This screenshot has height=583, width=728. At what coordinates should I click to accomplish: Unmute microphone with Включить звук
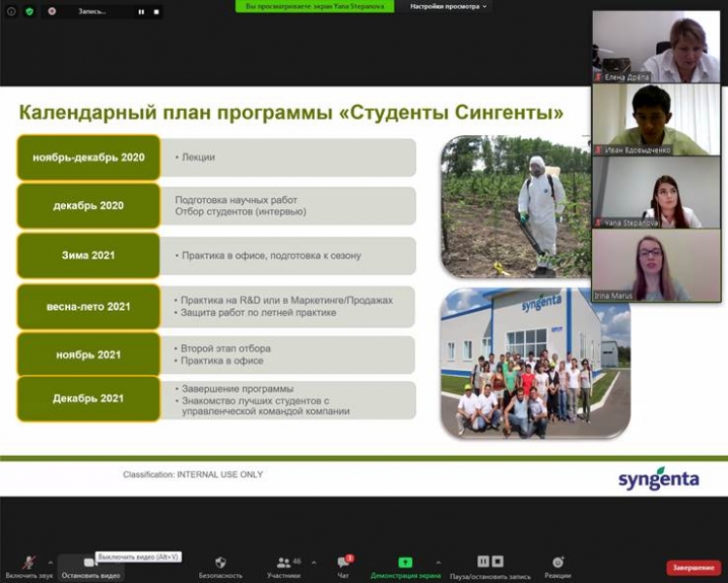click(x=29, y=567)
